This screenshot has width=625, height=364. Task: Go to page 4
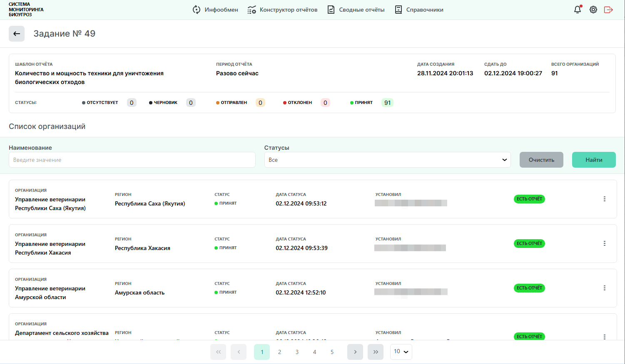(x=314, y=352)
